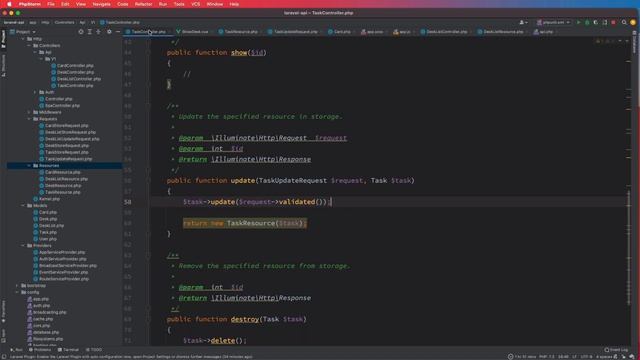Collapse the Controllers folder
The height and width of the screenshot is (360, 640).
[29, 45]
